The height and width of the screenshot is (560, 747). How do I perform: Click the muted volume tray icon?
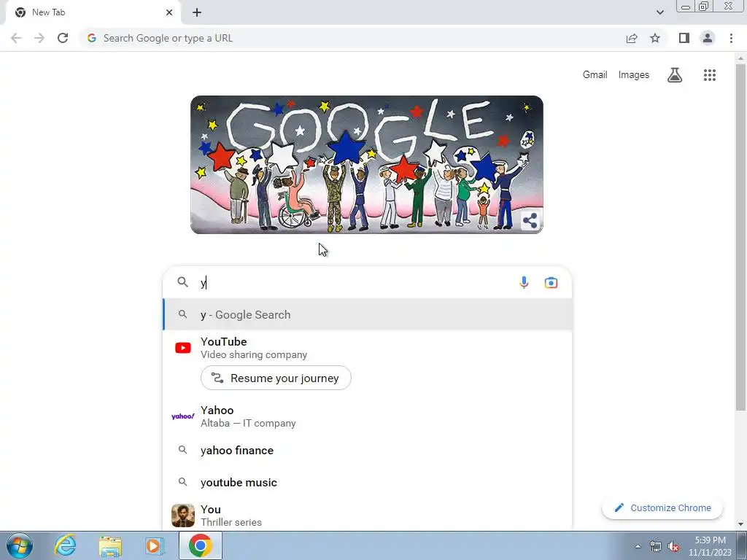tap(673, 546)
